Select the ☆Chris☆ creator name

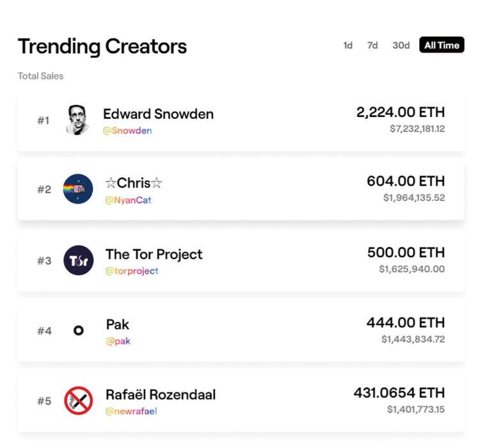[134, 183]
